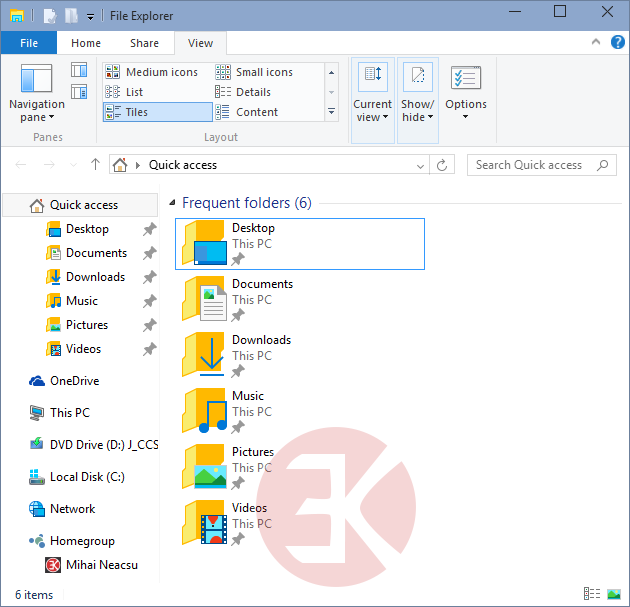
Task: Click the Properties quick access toolbar icon
Action: point(50,16)
